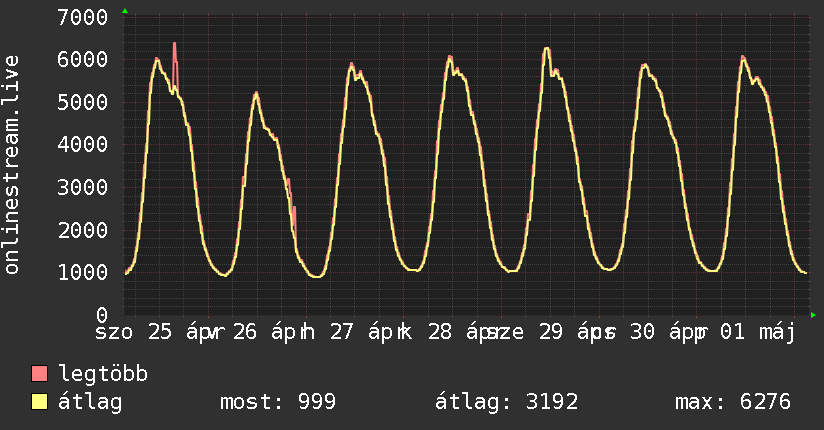The width and height of the screenshot is (824, 430).
Task: Click the pink spike peak above 6000
Action: (174, 44)
